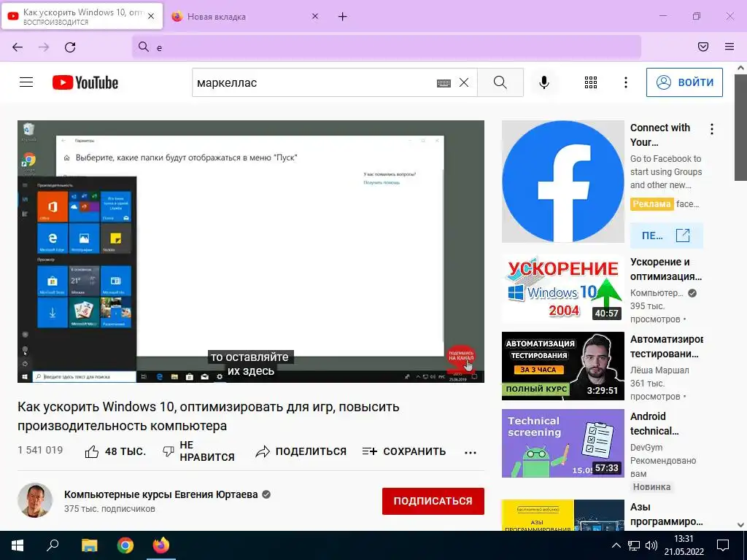747x560 pixels.
Task: Open the Windows notification center
Action: tap(723, 545)
